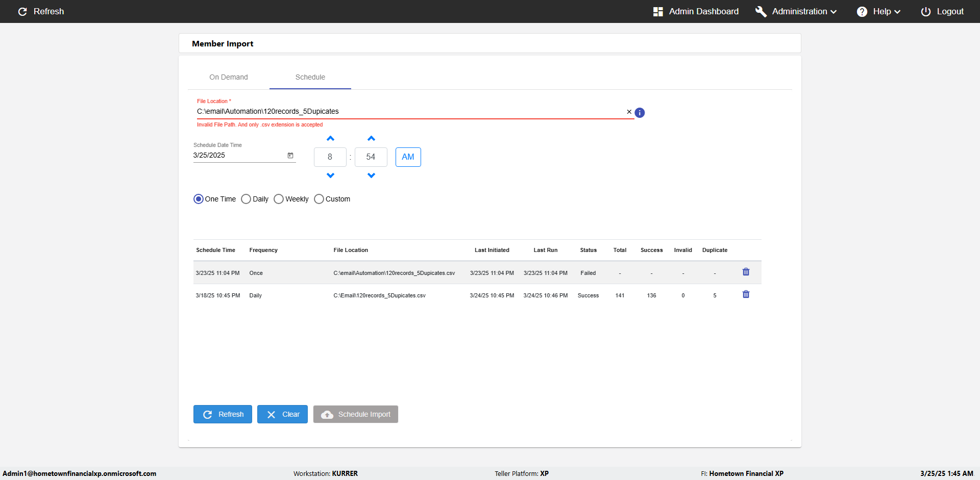This screenshot has width=980, height=480.
Task: Click the Failed status cell
Action: click(x=588, y=273)
